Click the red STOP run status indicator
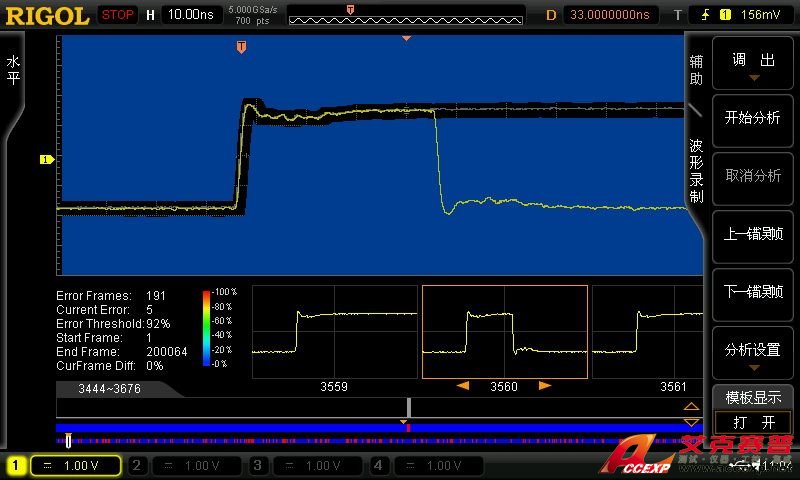 click(x=118, y=14)
